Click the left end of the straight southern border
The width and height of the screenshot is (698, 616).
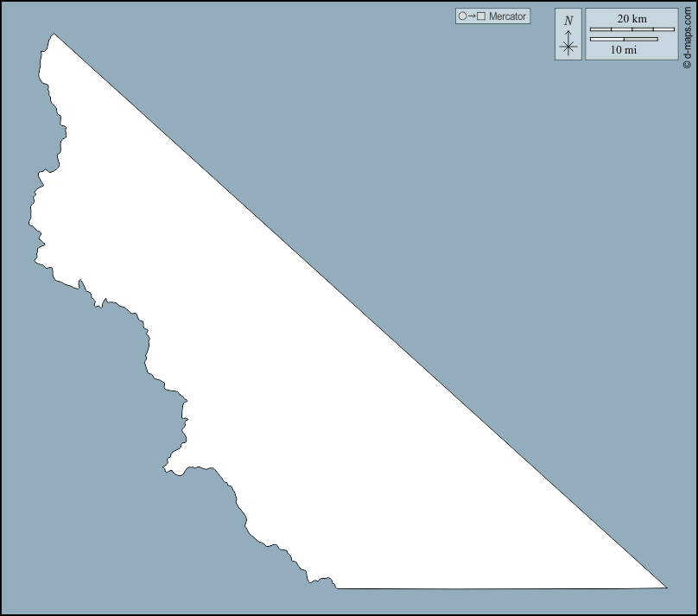[337, 588]
